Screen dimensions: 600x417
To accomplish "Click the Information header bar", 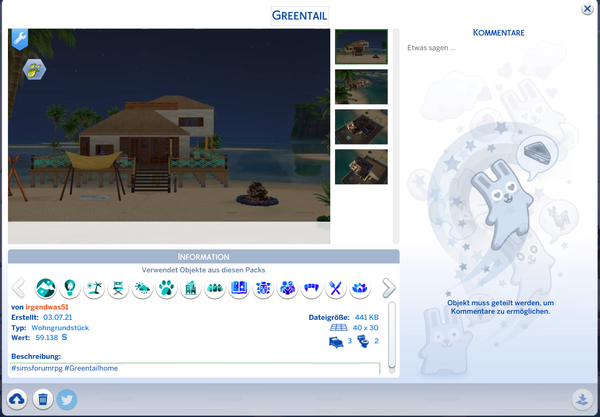I will tap(204, 257).
